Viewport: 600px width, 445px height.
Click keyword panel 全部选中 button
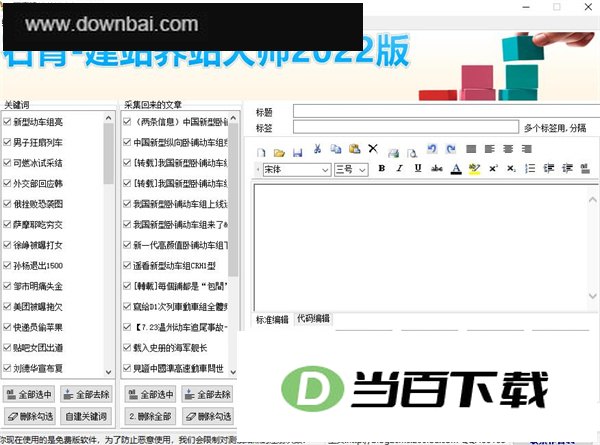29,394
